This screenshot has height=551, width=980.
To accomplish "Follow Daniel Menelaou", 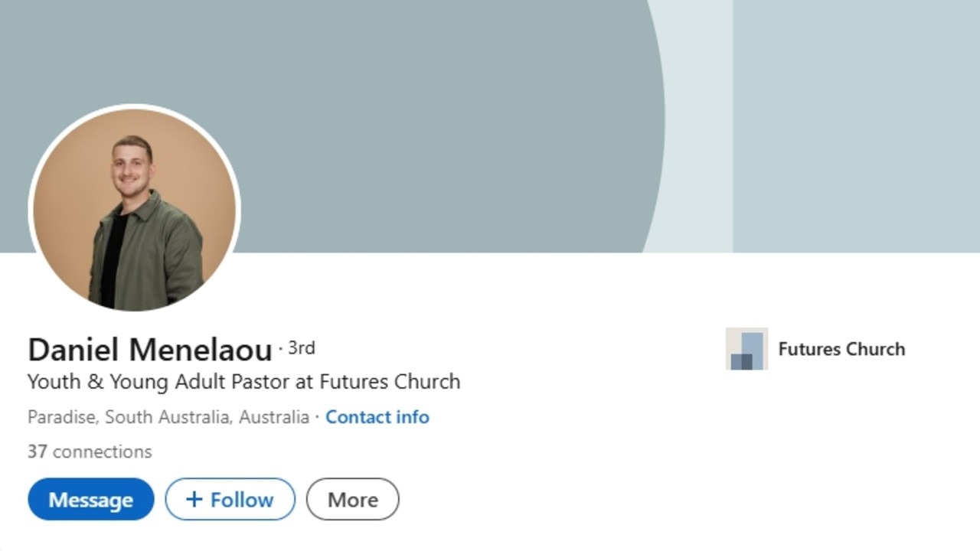I will point(230,499).
